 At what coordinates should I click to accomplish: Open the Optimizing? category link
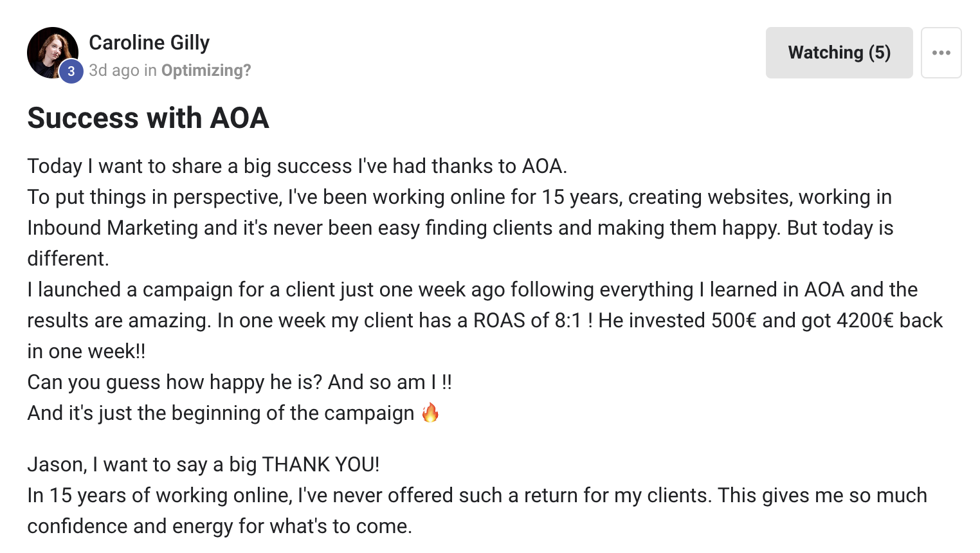pos(206,70)
